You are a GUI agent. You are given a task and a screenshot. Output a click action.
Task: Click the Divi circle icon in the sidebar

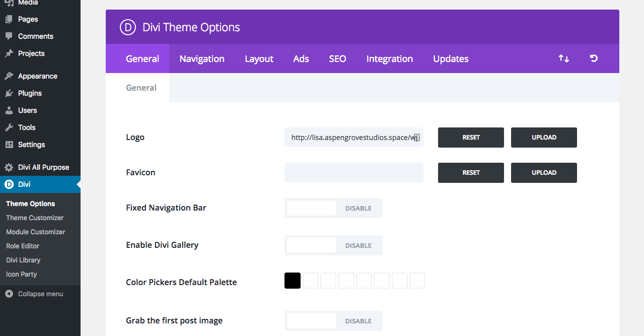(x=9, y=184)
